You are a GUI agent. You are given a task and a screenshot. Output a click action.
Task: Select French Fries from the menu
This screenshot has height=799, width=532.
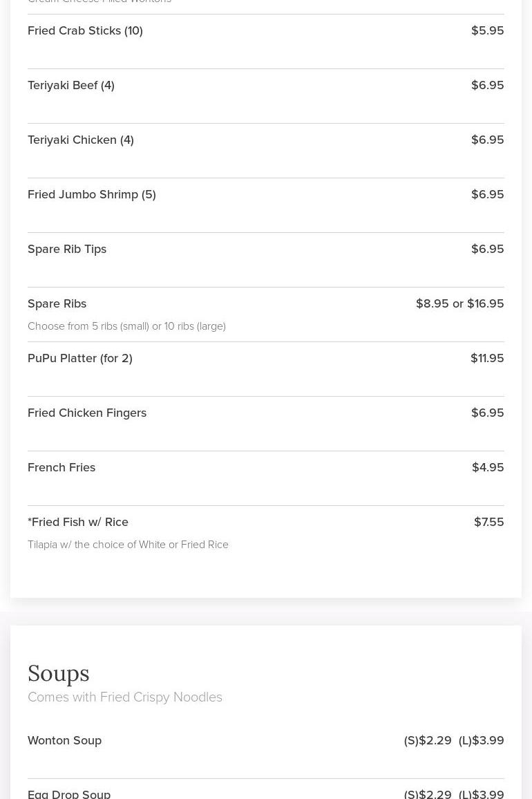[61, 467]
